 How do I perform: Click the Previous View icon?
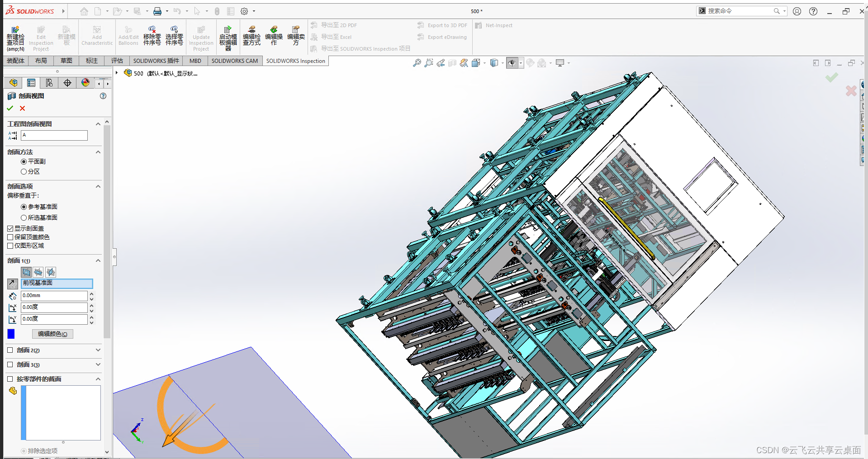[441, 63]
